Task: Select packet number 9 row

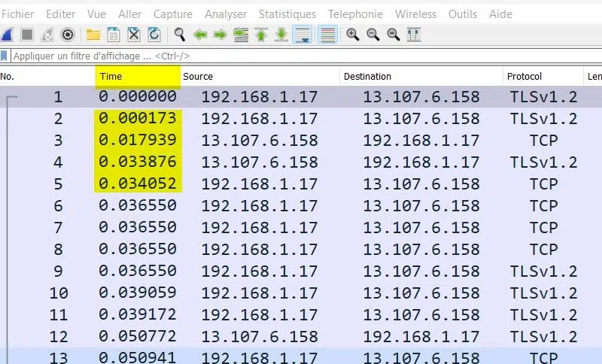Action: [x=301, y=271]
